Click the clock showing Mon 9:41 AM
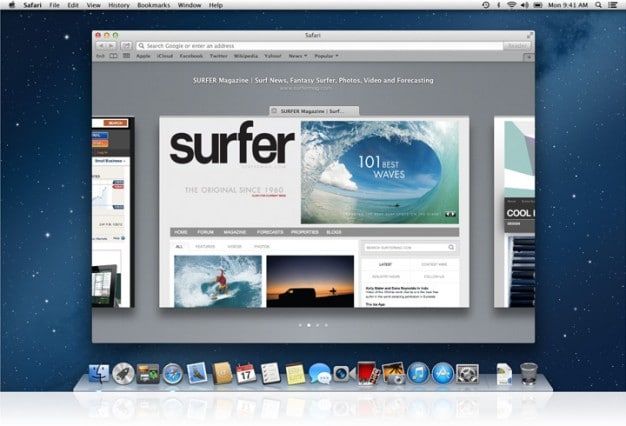This screenshot has height=426, width=626. tap(568, 5)
